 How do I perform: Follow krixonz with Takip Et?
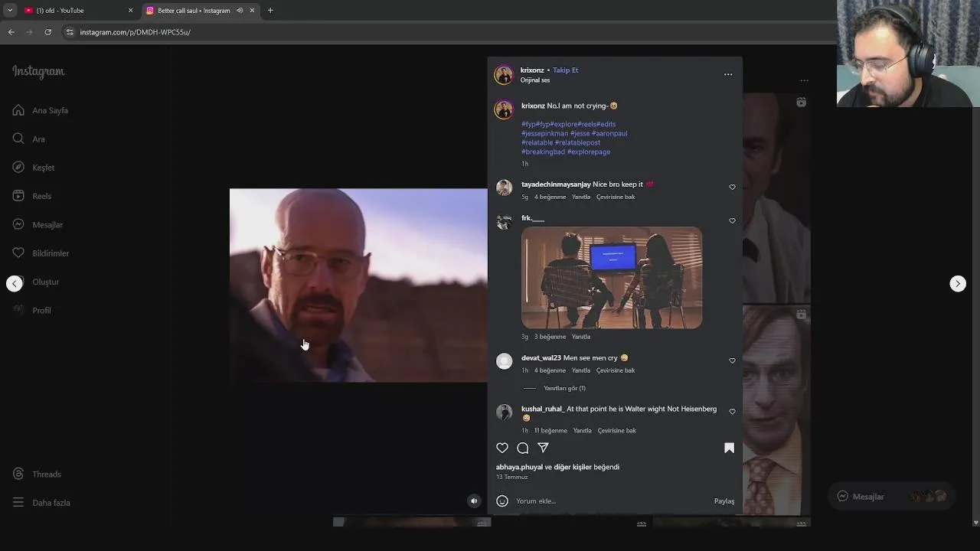click(x=565, y=70)
